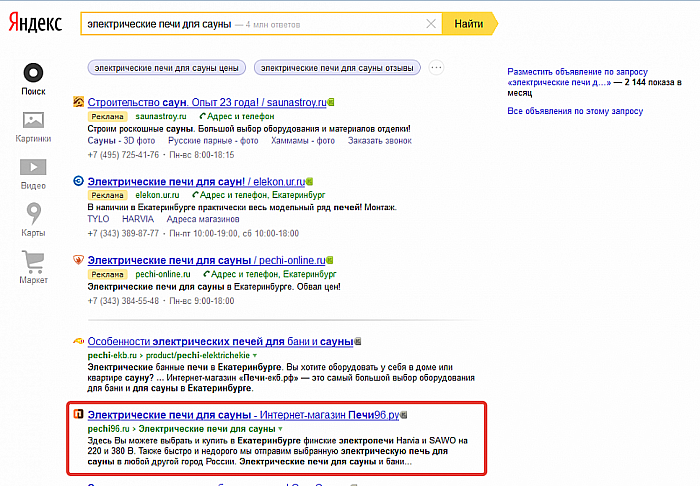Click the pechi96.ru result favicon
Screen dimensions: 700x486
click(78, 414)
